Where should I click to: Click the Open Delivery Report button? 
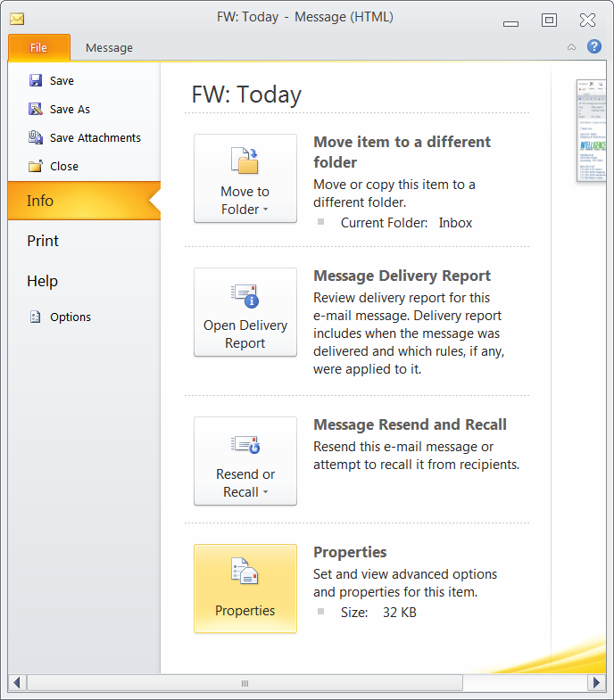[245, 312]
